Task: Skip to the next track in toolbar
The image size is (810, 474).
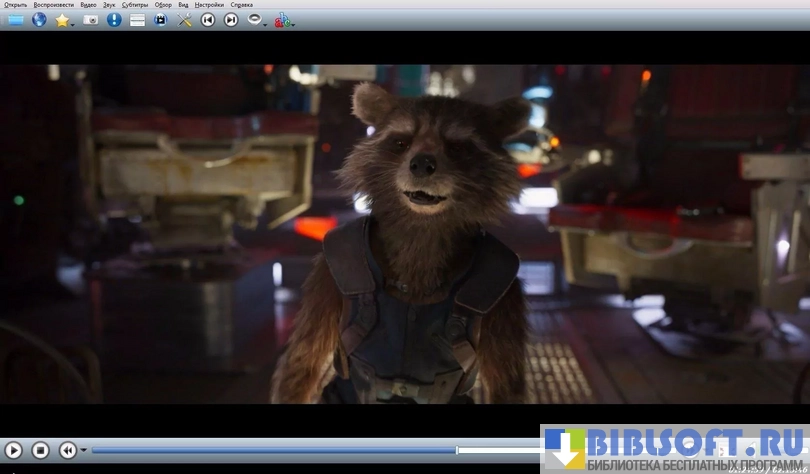Action: click(231, 19)
